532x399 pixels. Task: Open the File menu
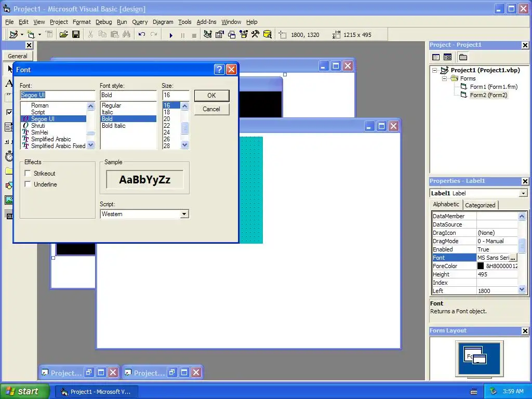tap(9, 22)
